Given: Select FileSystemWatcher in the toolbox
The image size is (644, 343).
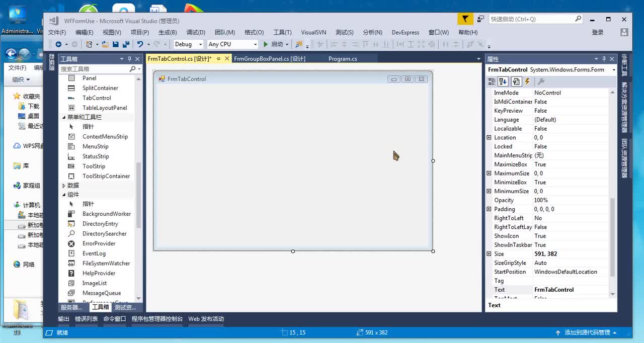Looking at the screenshot, I should pos(106,263).
